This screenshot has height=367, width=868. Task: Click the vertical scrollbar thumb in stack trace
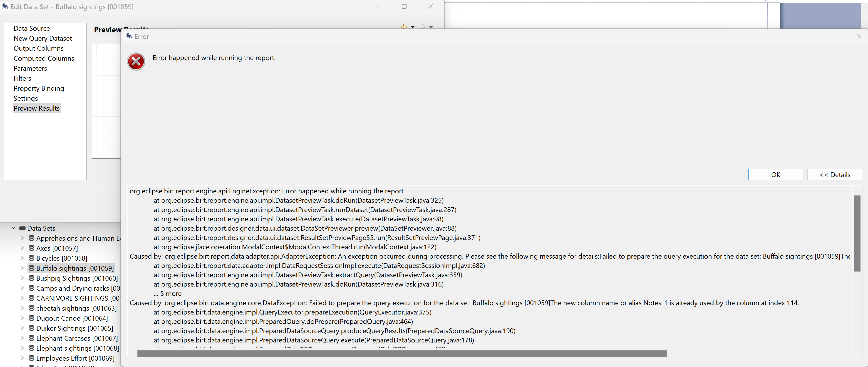click(857, 233)
